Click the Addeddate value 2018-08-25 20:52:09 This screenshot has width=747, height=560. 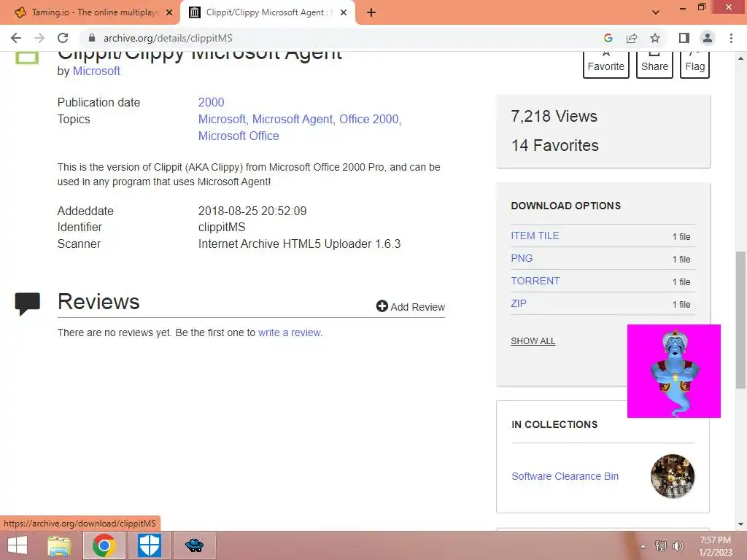[252, 211]
